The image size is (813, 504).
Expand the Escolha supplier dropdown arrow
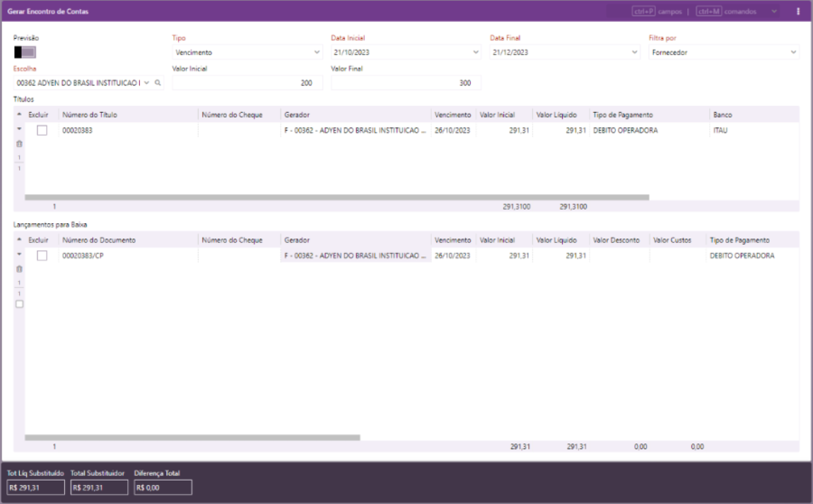click(x=146, y=83)
